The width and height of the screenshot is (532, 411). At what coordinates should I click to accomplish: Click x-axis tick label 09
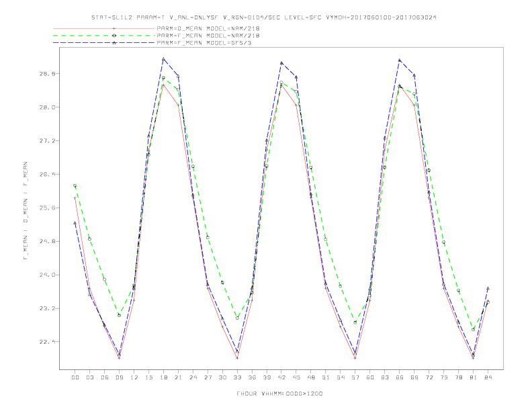119,377
